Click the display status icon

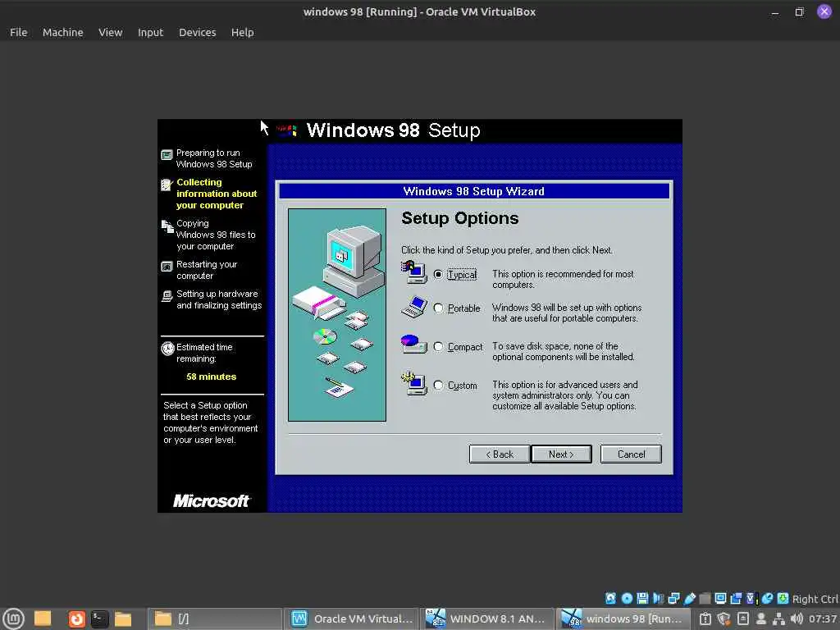pyautogui.click(x=720, y=598)
